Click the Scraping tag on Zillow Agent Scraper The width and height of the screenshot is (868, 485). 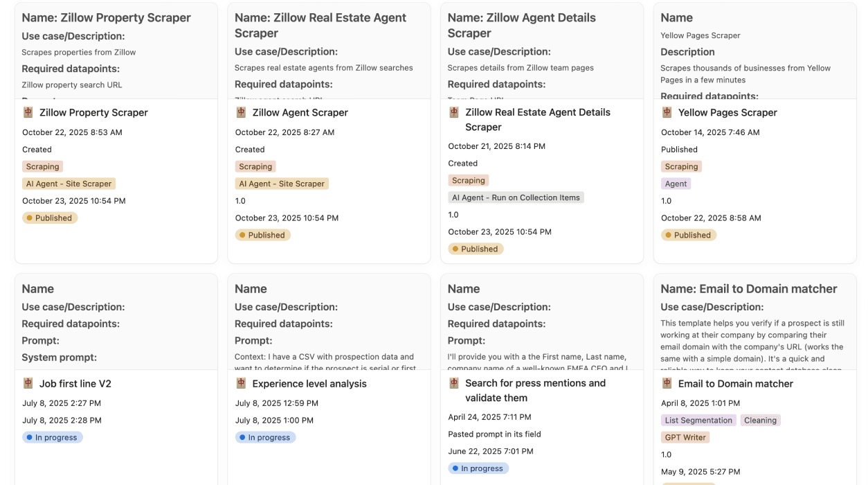pyautogui.click(x=255, y=166)
